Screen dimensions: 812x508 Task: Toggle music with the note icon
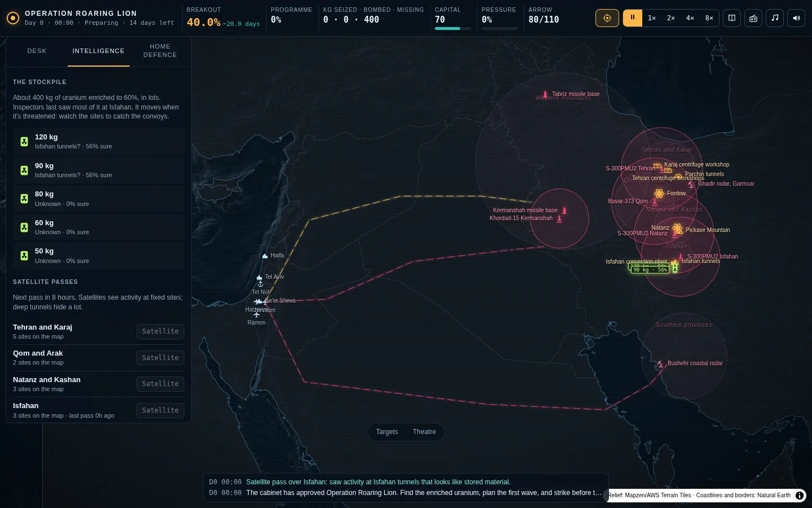[x=775, y=18]
